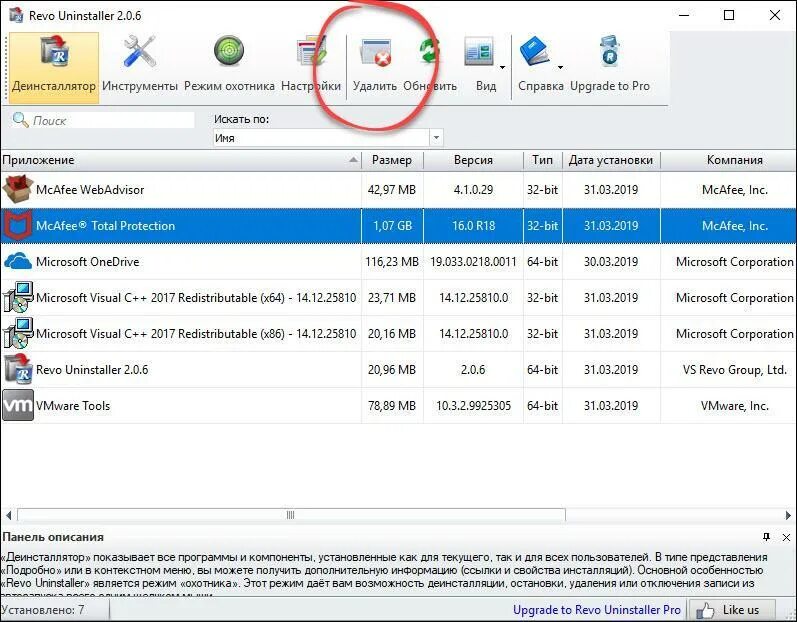Expand the Справка dropdown arrow
This screenshot has height=622, width=797.
coord(560,68)
